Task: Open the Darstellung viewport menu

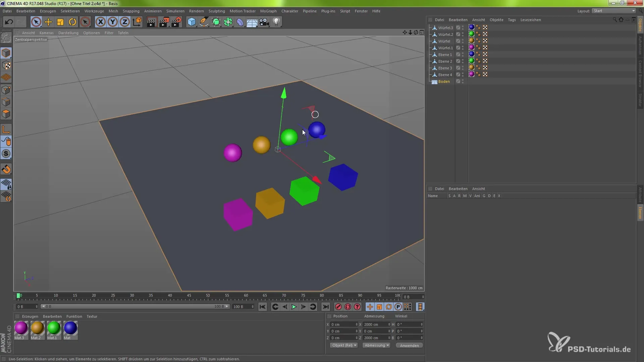Action: pyautogui.click(x=68, y=33)
